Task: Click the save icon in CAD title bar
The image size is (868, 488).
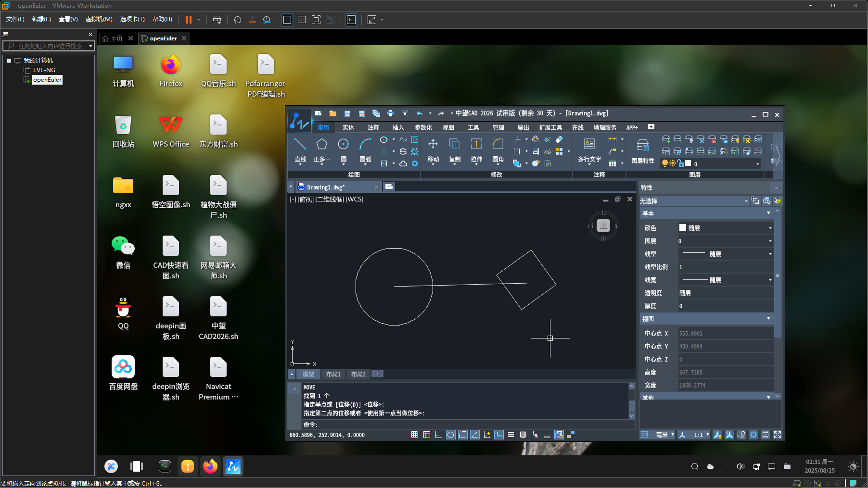Action: (347, 113)
